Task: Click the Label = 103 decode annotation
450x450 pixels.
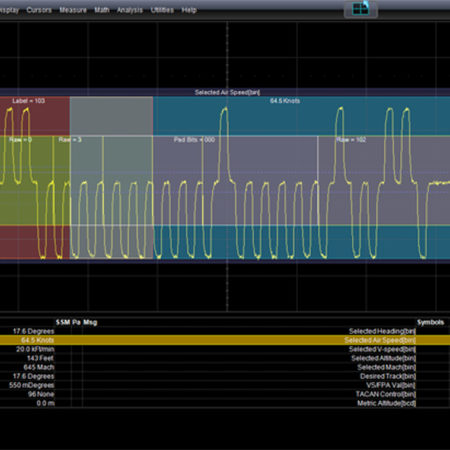Action: click(28, 101)
